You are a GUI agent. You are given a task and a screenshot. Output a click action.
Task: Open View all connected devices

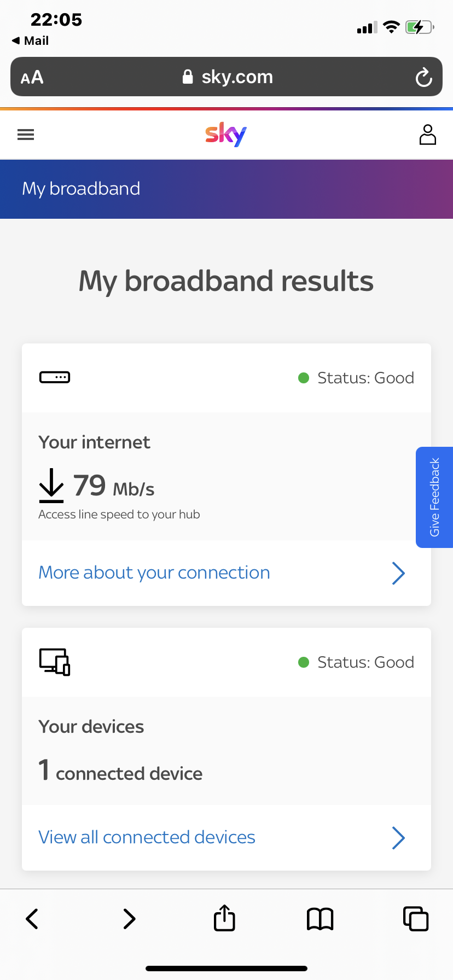tap(146, 837)
